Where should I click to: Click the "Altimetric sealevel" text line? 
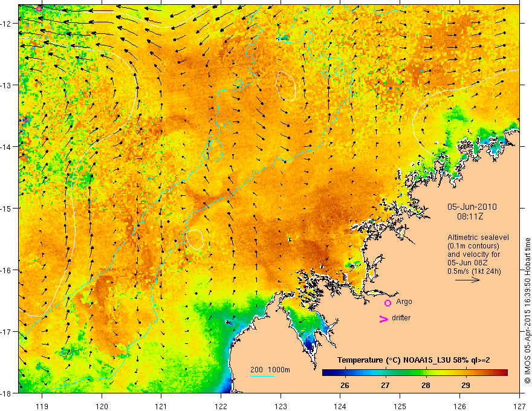tap(478, 238)
